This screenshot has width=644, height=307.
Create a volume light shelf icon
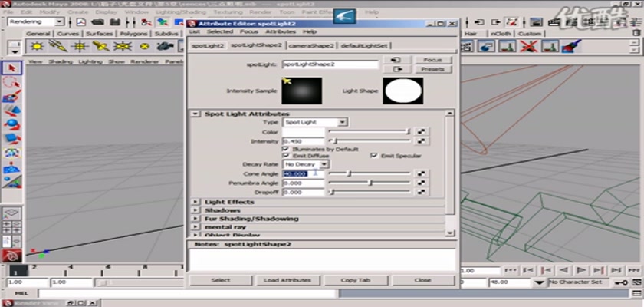[144, 46]
